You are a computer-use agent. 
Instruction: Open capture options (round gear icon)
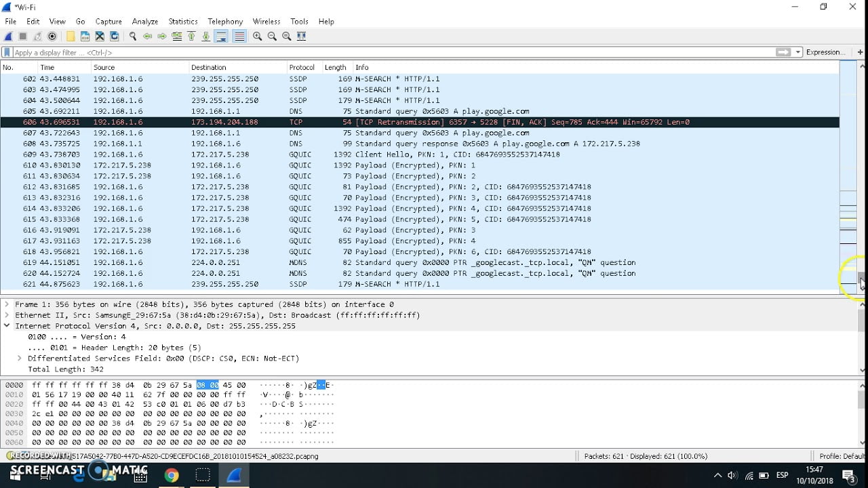click(52, 37)
